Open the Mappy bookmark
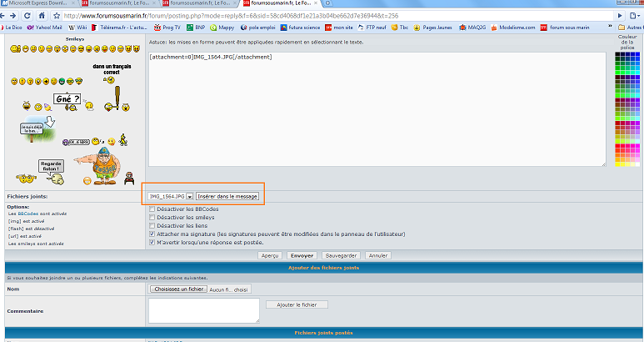 (x=221, y=27)
